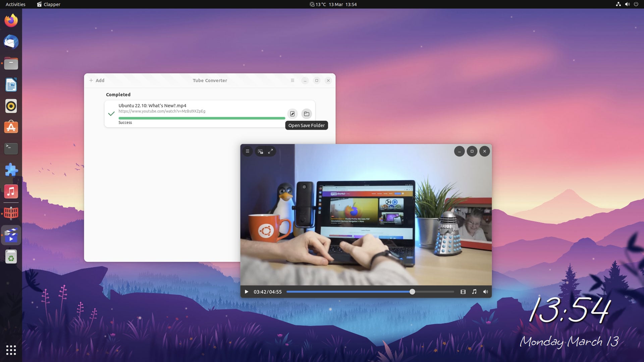Click the Open Save Folder icon button

[306, 114]
